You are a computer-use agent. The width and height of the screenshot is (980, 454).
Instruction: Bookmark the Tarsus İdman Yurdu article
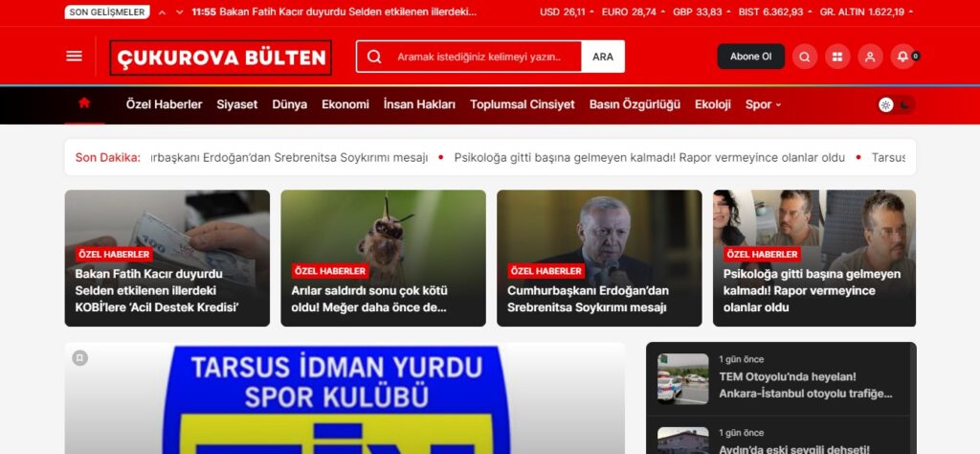tap(80, 357)
